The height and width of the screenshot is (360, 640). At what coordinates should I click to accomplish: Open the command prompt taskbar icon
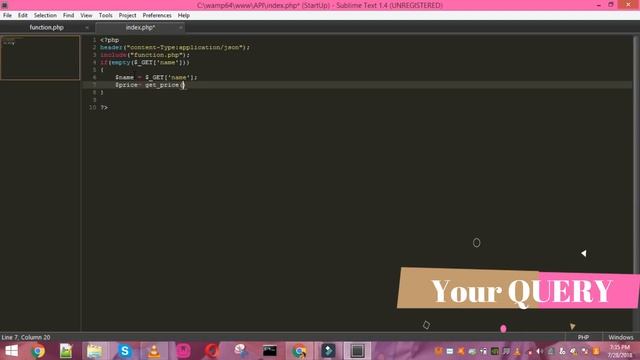270,351
